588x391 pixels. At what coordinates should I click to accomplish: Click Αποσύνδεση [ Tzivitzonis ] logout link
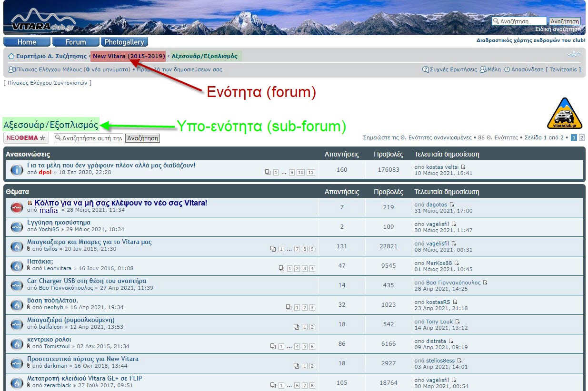pyautogui.click(x=543, y=69)
